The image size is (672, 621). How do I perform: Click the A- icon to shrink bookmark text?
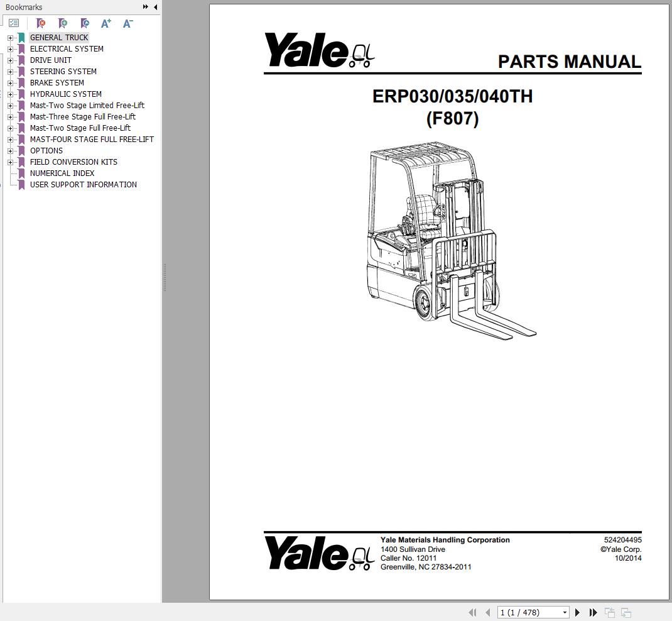127,23
